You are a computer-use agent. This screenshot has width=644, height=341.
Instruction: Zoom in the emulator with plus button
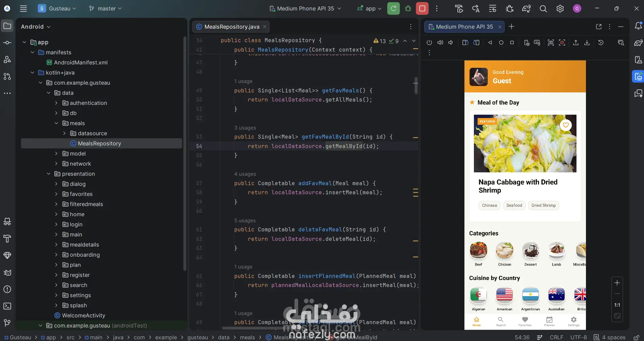point(617,283)
